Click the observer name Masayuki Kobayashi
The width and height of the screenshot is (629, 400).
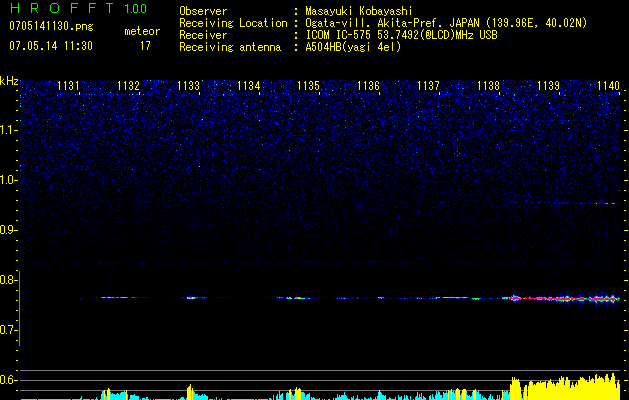(x=359, y=11)
